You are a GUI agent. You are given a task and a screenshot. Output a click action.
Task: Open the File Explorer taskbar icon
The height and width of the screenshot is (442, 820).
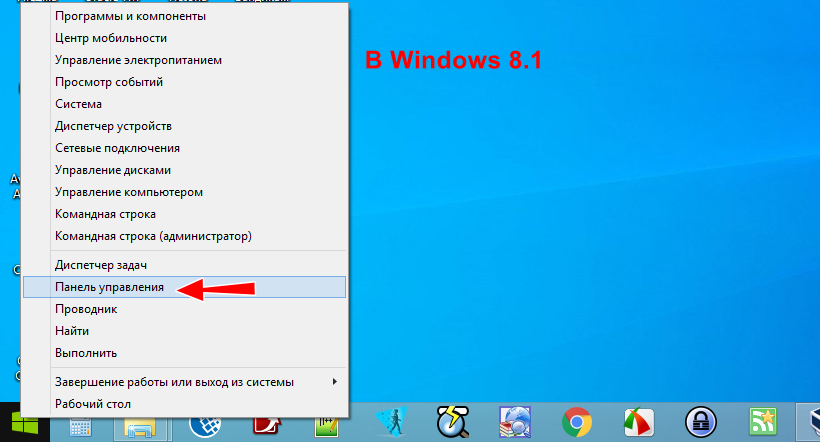[x=140, y=428]
